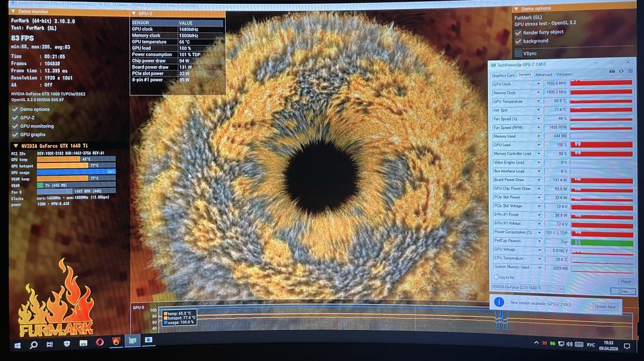Toggle the Demo options checkbox in Demo monitor
The height and width of the screenshot is (361, 644).
click(x=15, y=110)
